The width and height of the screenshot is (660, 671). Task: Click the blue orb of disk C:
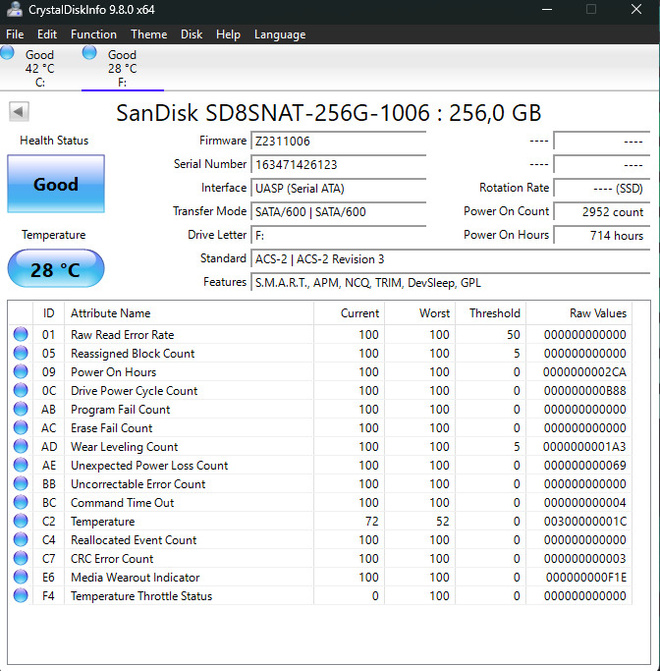point(7,52)
